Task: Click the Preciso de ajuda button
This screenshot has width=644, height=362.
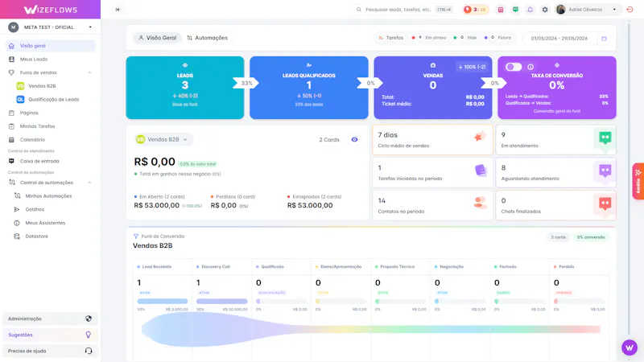Action: click(50, 351)
